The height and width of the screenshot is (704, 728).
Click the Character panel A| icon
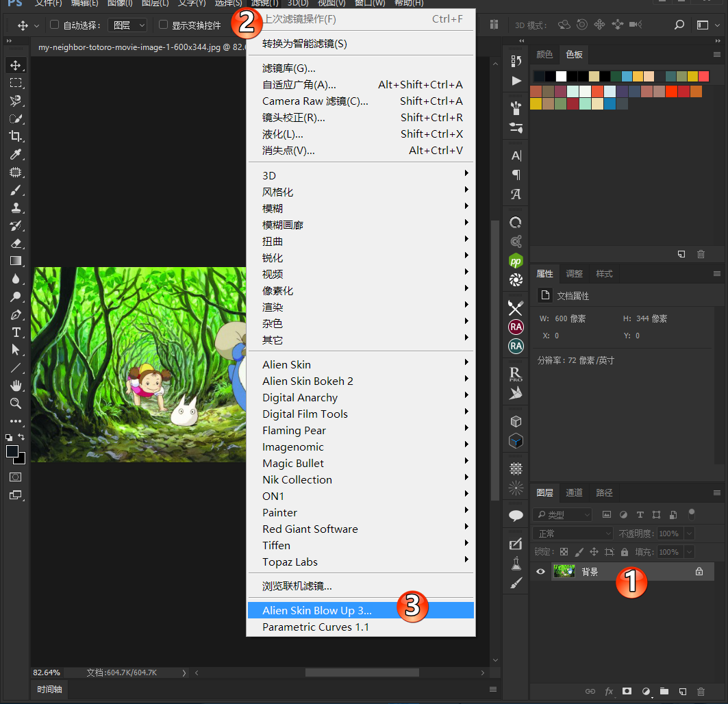516,155
